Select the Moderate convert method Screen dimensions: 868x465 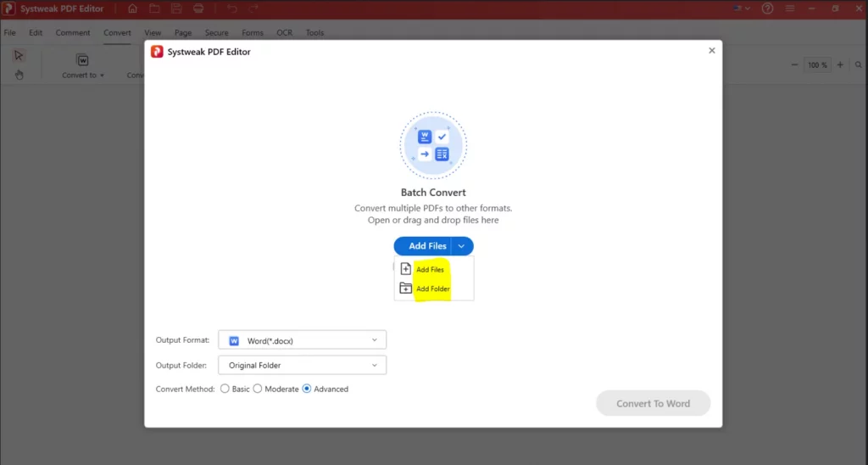pyautogui.click(x=258, y=389)
